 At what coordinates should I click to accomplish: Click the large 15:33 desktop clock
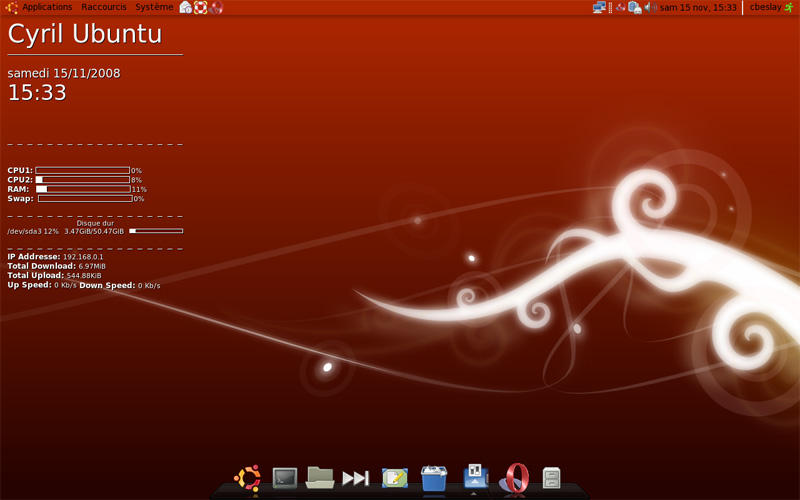(37, 93)
